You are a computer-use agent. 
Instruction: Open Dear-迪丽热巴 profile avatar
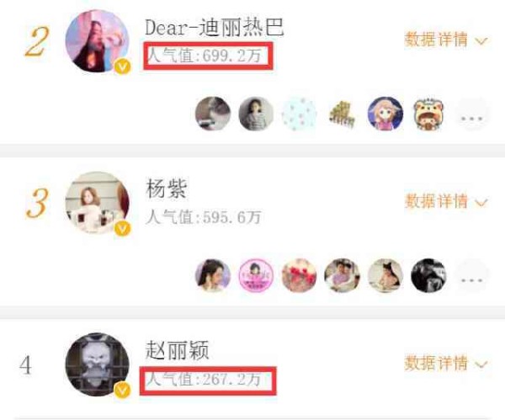[98, 41]
